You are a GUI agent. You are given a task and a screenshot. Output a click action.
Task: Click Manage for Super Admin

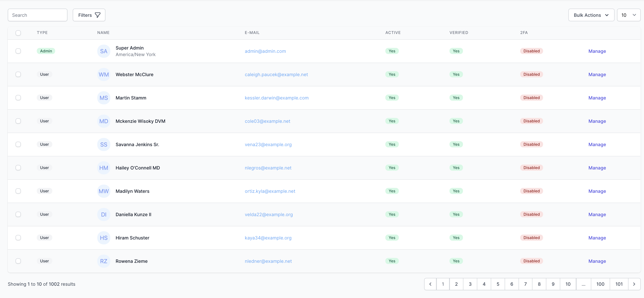(597, 51)
